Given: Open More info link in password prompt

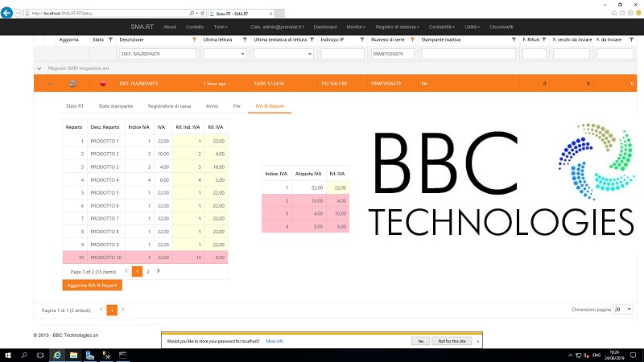Looking at the screenshot, I should point(275,341).
